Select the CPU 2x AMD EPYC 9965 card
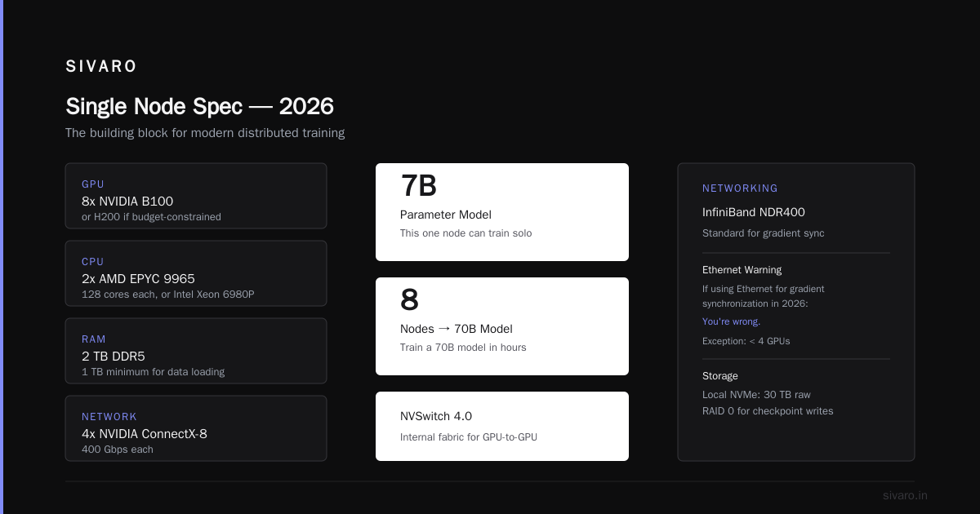 pyautogui.click(x=196, y=273)
